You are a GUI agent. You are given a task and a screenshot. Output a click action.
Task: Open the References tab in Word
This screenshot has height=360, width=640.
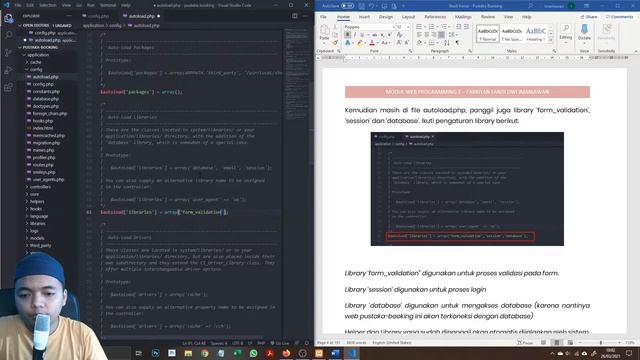[x=435, y=17]
